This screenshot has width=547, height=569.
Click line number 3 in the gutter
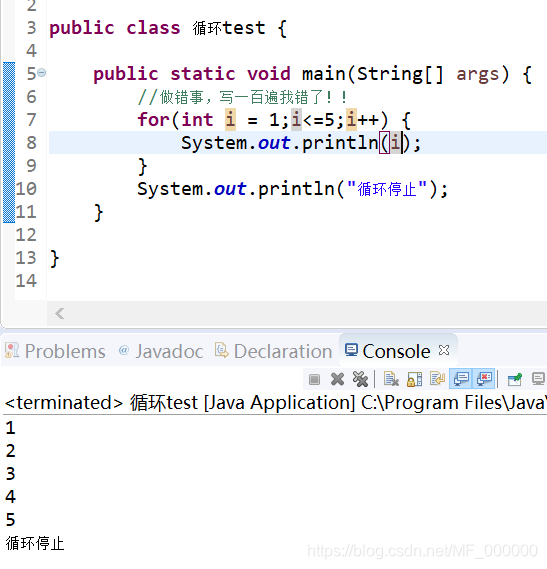pyautogui.click(x=31, y=28)
